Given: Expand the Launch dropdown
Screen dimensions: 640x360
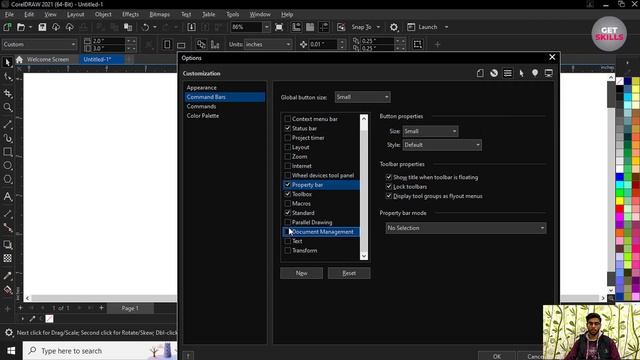Looking at the screenshot, I should tap(446, 27).
